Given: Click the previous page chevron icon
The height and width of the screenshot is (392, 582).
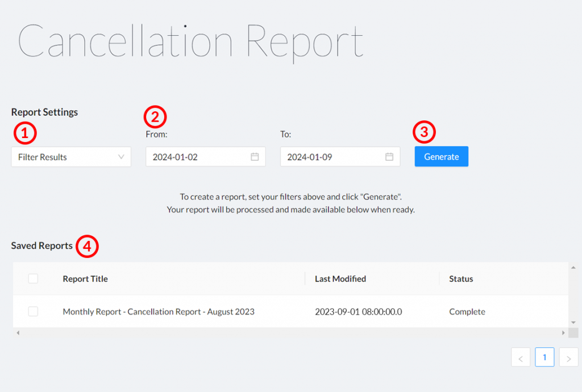Looking at the screenshot, I should pyautogui.click(x=521, y=357).
